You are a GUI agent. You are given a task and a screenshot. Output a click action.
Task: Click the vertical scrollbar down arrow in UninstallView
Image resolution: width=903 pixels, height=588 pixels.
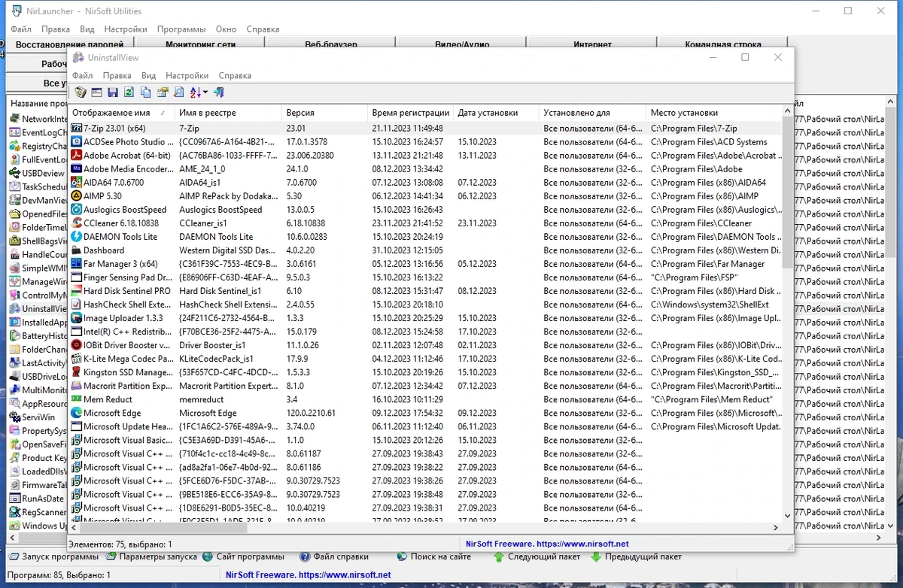[x=788, y=516]
